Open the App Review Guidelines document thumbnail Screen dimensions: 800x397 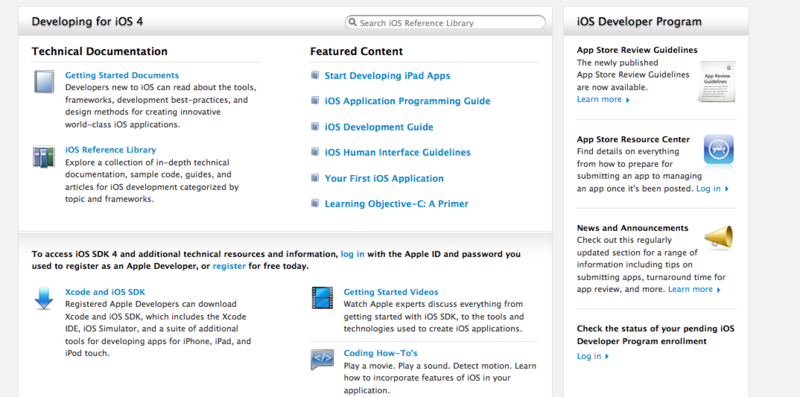pyautogui.click(x=717, y=82)
